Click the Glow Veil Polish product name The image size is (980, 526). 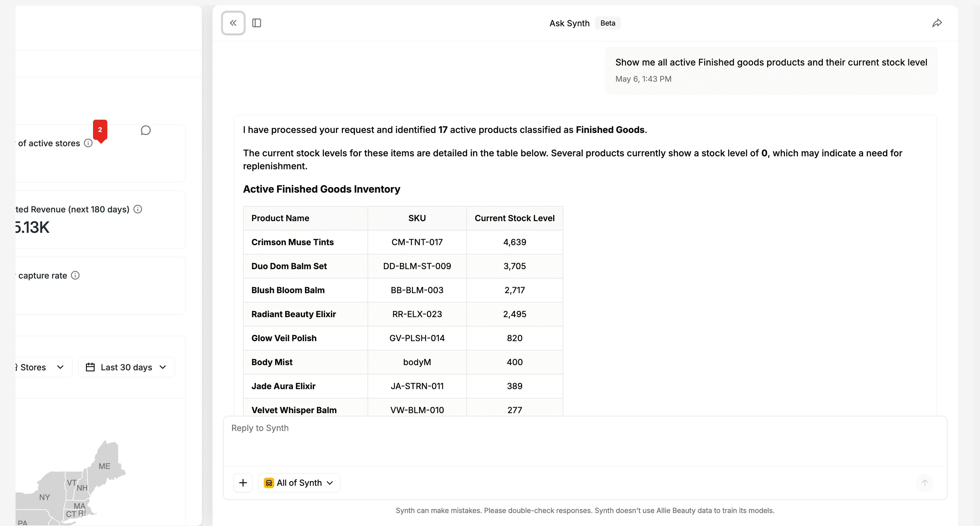pos(284,338)
